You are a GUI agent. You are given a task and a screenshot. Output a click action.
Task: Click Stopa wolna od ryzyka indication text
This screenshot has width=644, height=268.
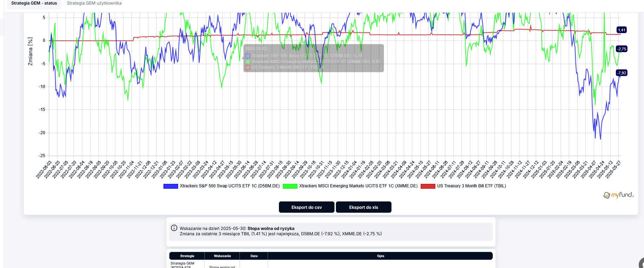click(271, 229)
